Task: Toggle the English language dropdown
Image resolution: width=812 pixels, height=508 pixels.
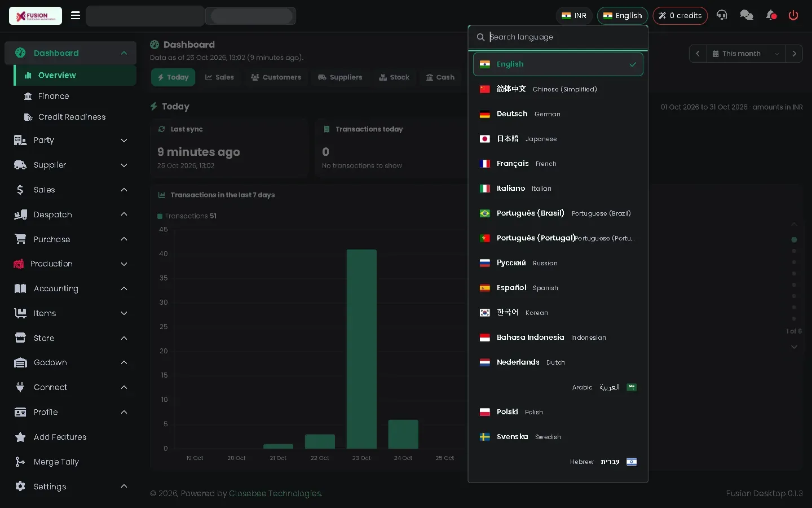Action: pos(623,16)
